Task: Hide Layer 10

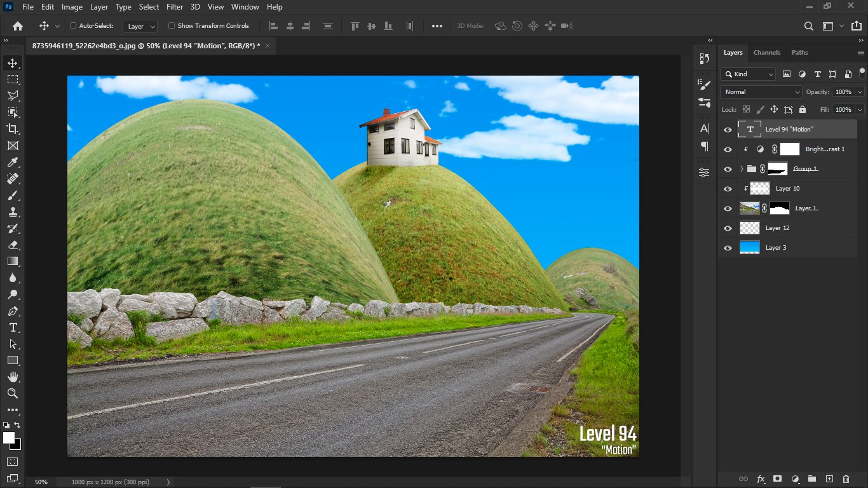Action: coord(728,189)
